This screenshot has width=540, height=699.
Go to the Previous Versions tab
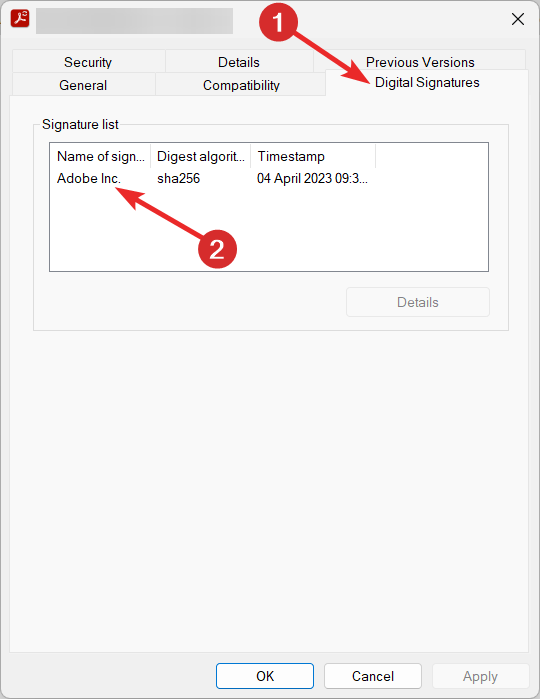(x=420, y=62)
